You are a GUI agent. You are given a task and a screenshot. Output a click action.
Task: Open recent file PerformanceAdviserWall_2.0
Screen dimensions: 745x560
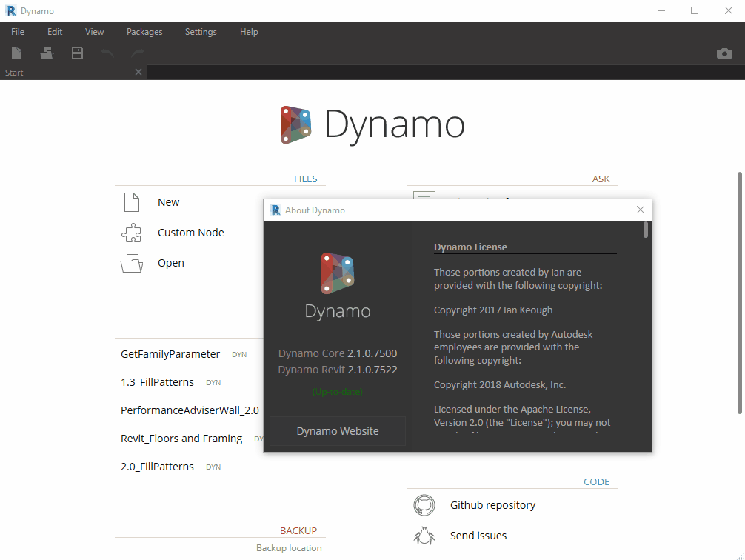[x=190, y=410]
